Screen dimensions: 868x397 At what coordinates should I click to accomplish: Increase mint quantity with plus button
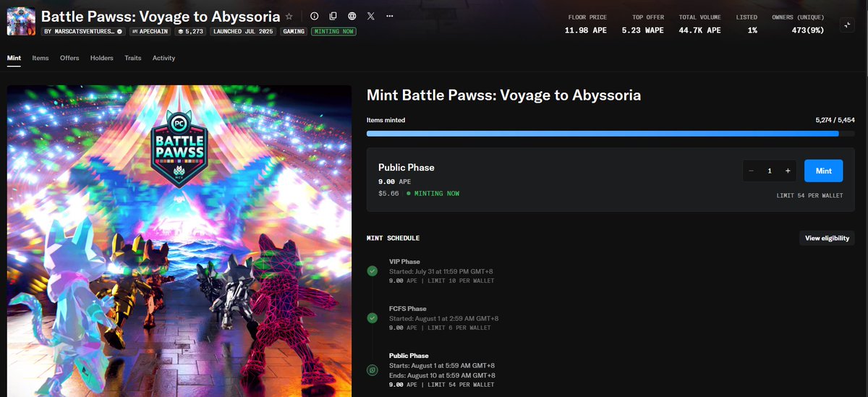click(x=788, y=171)
